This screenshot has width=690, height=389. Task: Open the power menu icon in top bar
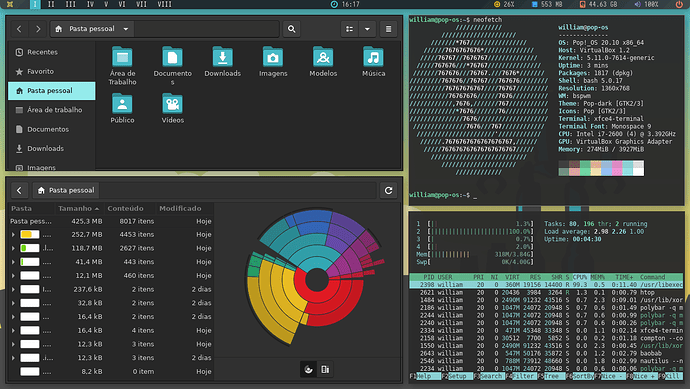[x=679, y=4]
